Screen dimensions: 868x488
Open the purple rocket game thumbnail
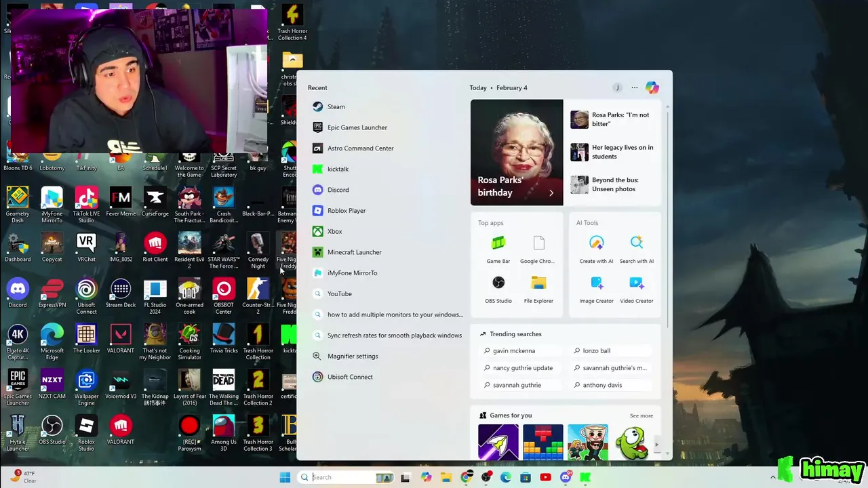(498, 442)
